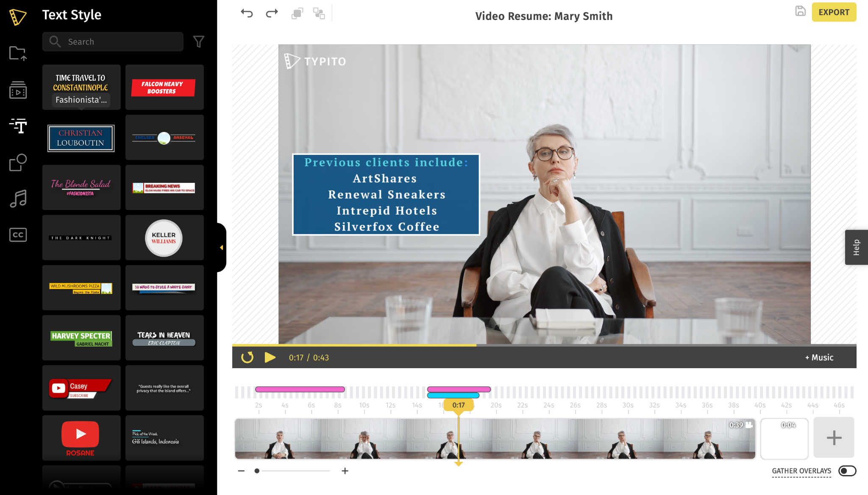
Task: Select the Keller Williams circle style
Action: 164,238
